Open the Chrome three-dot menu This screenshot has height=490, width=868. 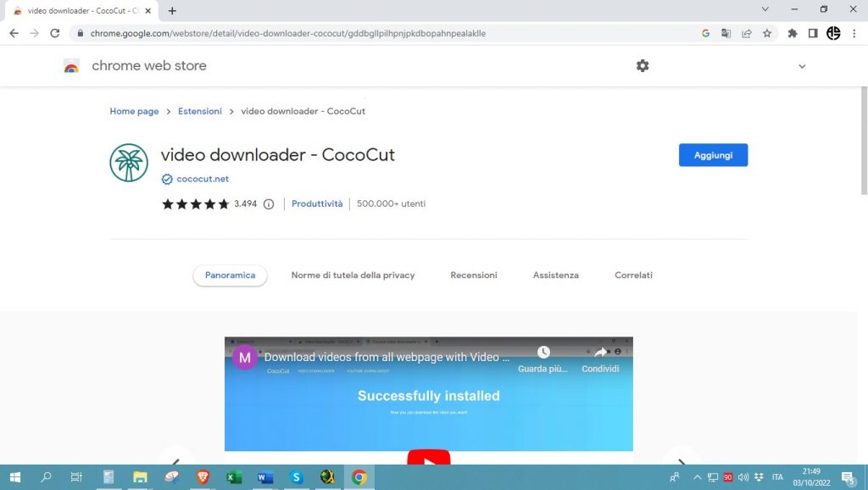[x=854, y=33]
